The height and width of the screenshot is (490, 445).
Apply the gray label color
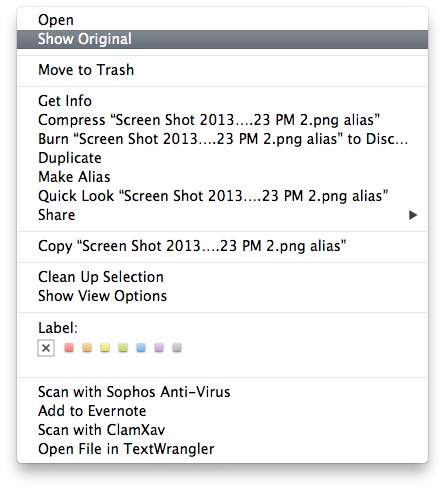(177, 348)
